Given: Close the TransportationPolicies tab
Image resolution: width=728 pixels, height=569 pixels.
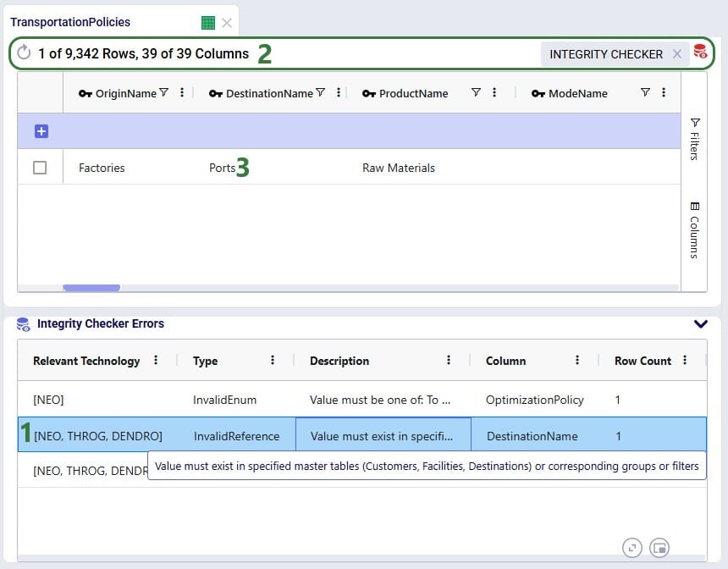Looking at the screenshot, I should [227, 23].
